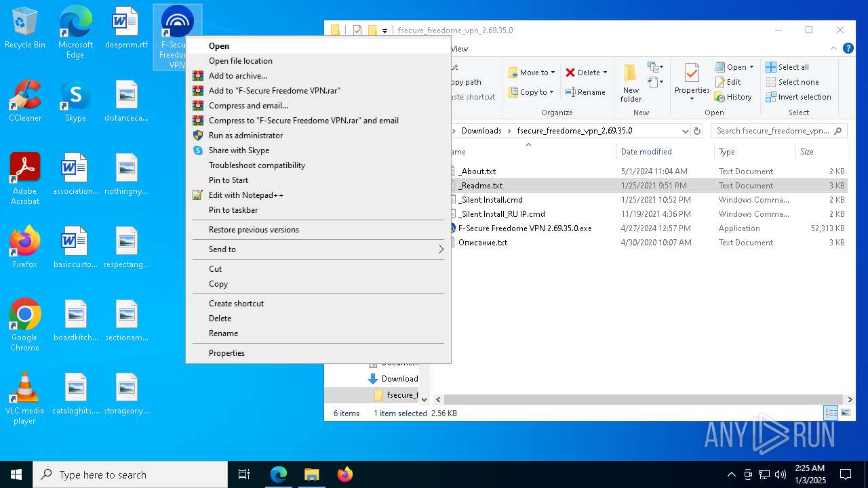The width and height of the screenshot is (868, 488).
Task: Choose Create shortcut entry
Action: (x=318, y=304)
